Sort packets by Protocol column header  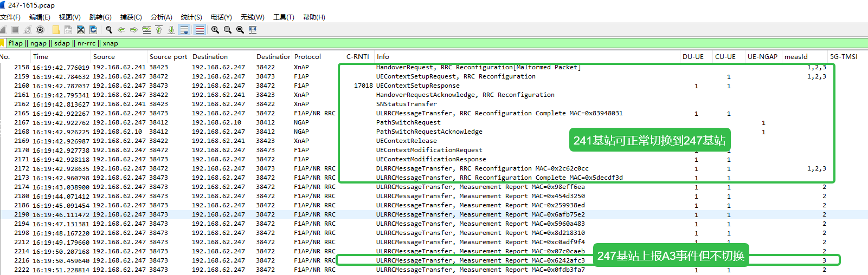click(x=307, y=57)
